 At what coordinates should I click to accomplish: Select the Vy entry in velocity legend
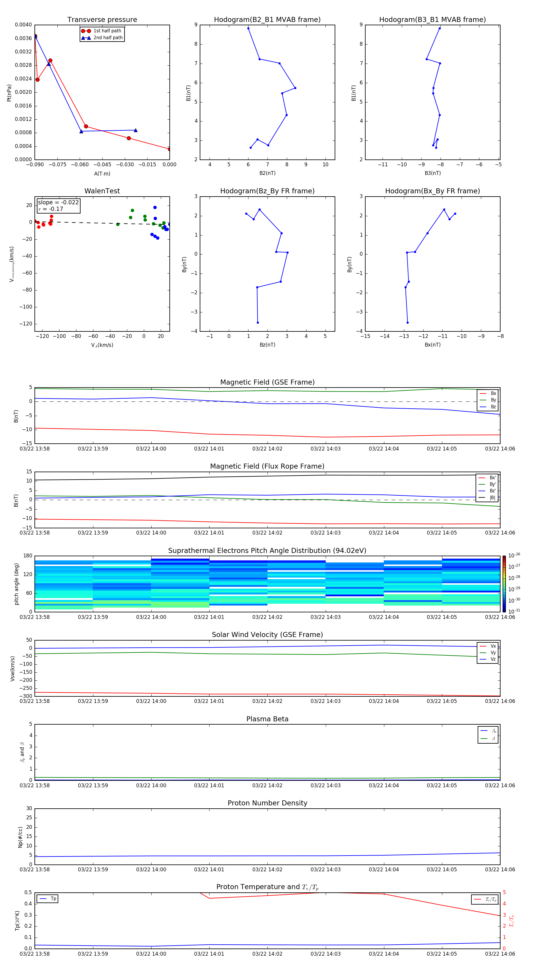pyautogui.click(x=488, y=653)
